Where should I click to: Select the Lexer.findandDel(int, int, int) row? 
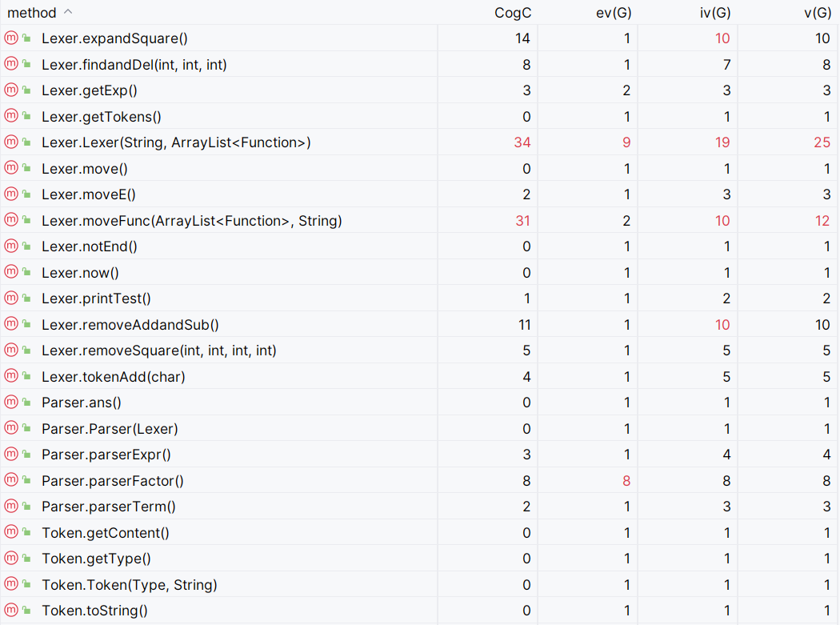click(x=420, y=64)
